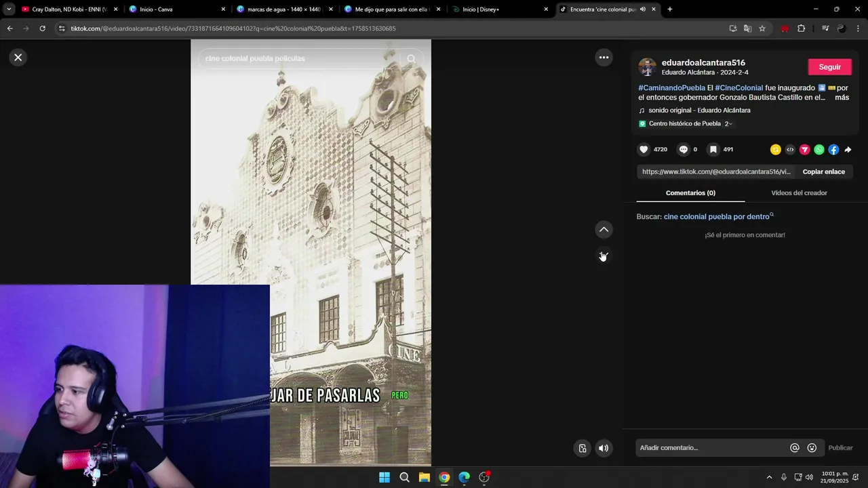The width and height of the screenshot is (868, 488).
Task: Show hidden system tray icons
Action: tap(769, 477)
